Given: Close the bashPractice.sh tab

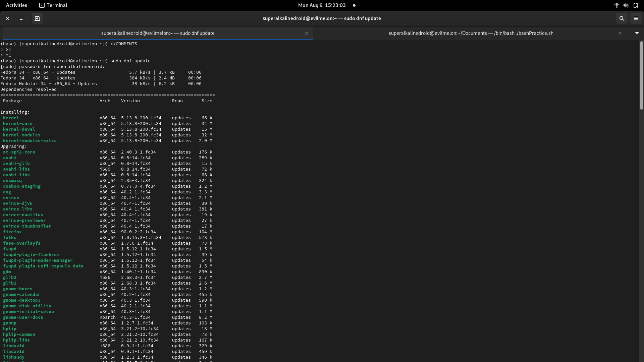Looking at the screenshot, I should coord(620,33).
